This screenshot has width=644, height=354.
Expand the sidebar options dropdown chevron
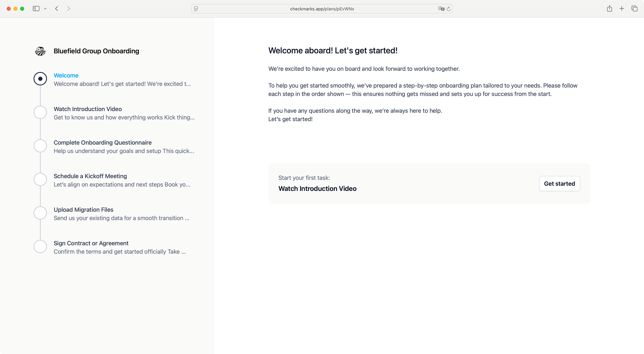coord(45,9)
